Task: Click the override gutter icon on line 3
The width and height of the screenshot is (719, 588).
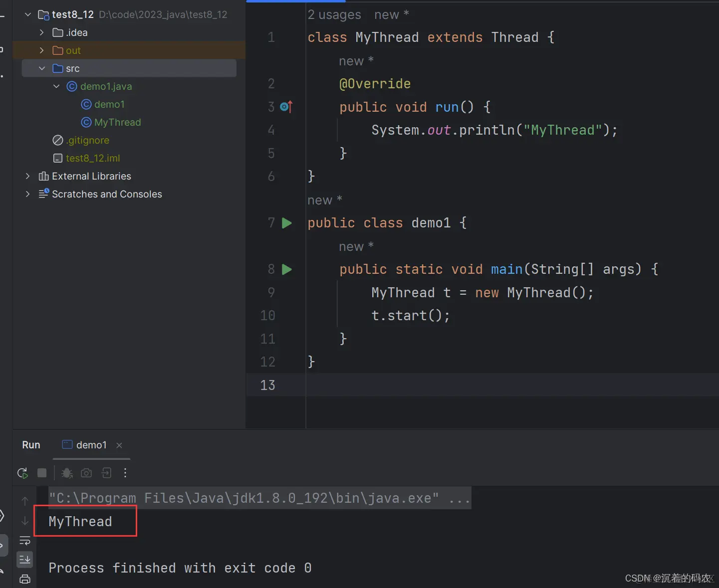Action: 286,107
